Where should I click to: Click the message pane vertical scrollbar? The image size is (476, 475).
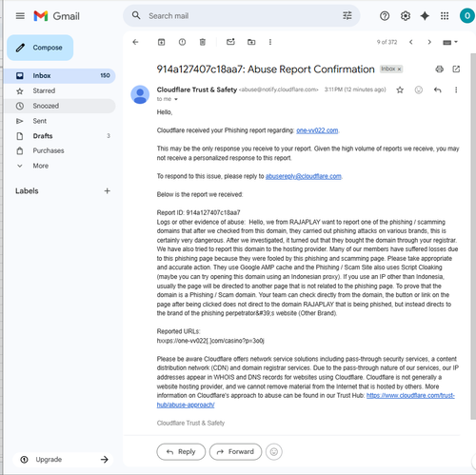[473, 236]
